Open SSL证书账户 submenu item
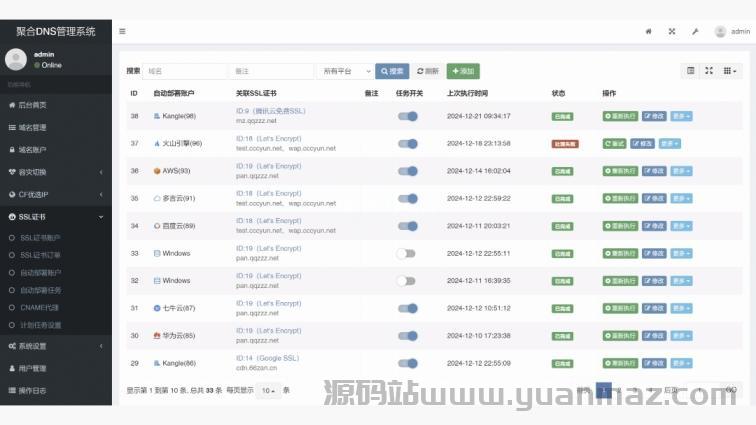Image resolution: width=756 pixels, height=425 pixels. [x=40, y=238]
